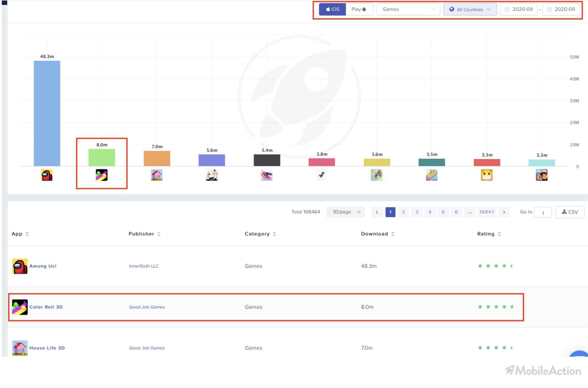
Task: Click the 5.4m dark gray bar
Action: coord(267,160)
